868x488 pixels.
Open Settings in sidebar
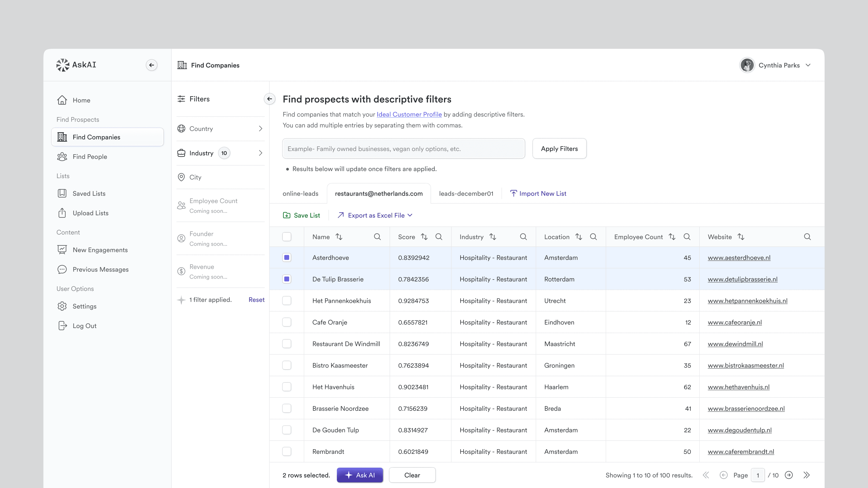pos(84,306)
